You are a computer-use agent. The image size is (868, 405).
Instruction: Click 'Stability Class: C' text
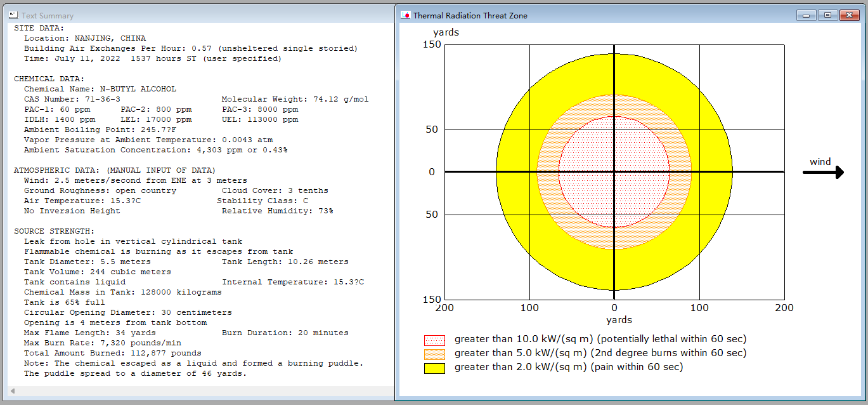[x=262, y=201]
